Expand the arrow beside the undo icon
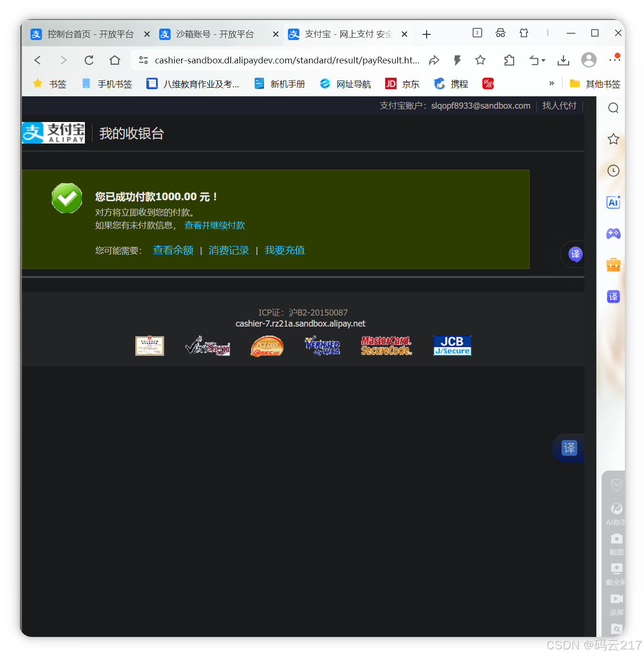The image size is (644, 656). (x=543, y=61)
